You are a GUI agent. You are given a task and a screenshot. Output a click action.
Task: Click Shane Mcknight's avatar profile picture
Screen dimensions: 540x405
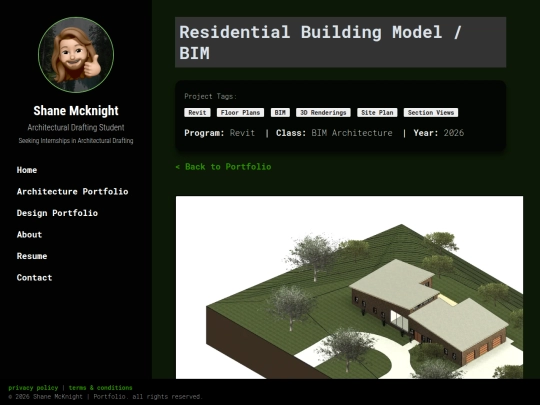point(76,55)
